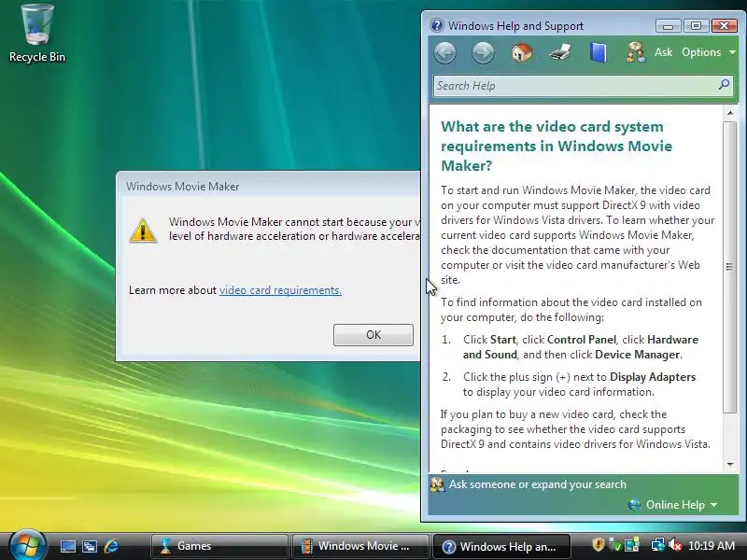Screen dimensions: 747x560
Task: Minimize the Windows Help and Support window
Action: click(669, 26)
